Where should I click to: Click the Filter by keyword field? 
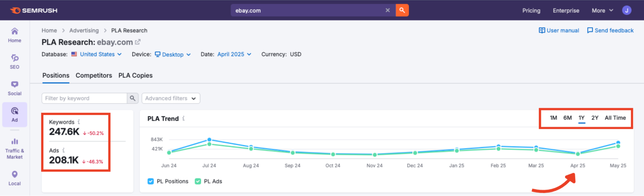pos(85,98)
